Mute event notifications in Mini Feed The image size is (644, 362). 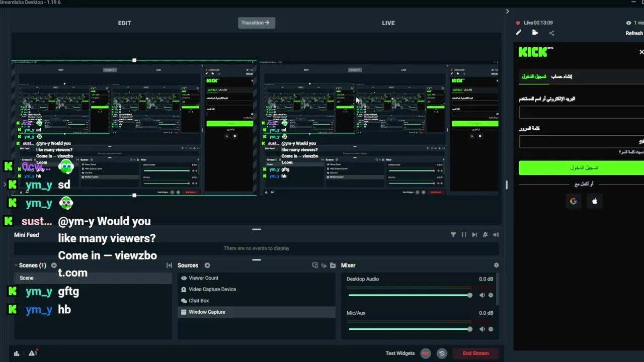[x=485, y=235]
